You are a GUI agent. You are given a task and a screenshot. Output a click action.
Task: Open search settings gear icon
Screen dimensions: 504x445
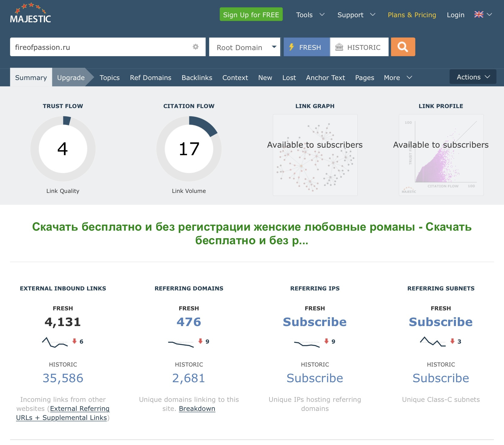(x=195, y=47)
